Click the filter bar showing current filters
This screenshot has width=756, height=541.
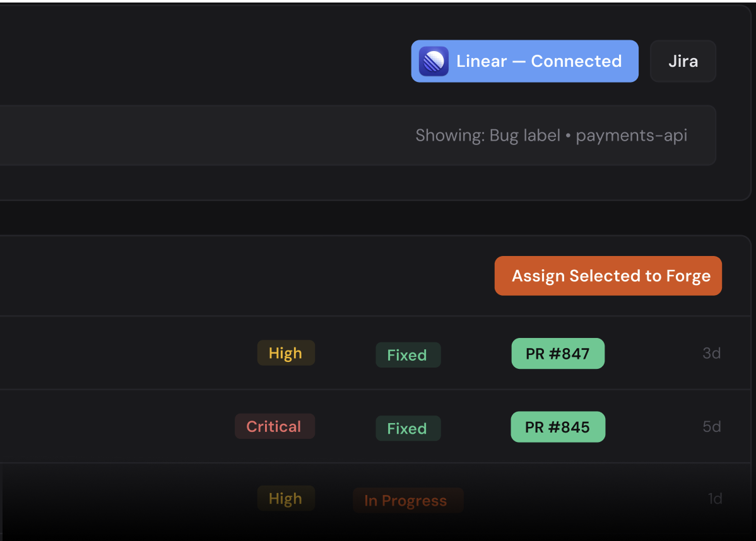coord(357,135)
